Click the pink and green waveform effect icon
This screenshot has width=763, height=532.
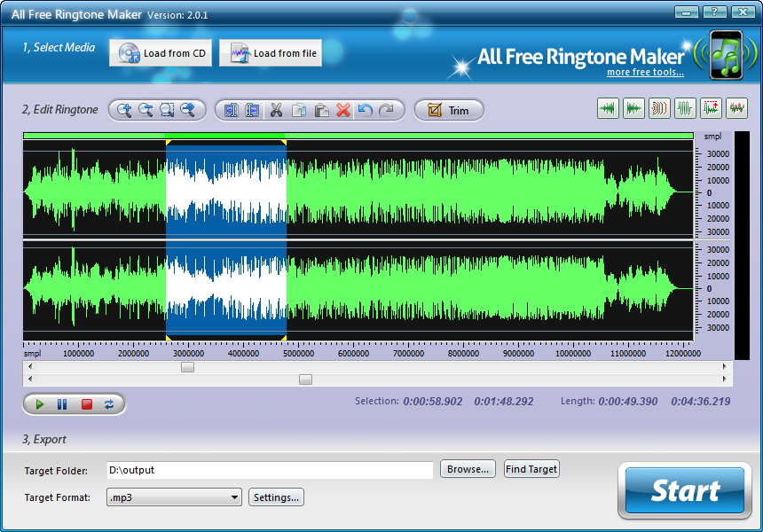coord(736,108)
